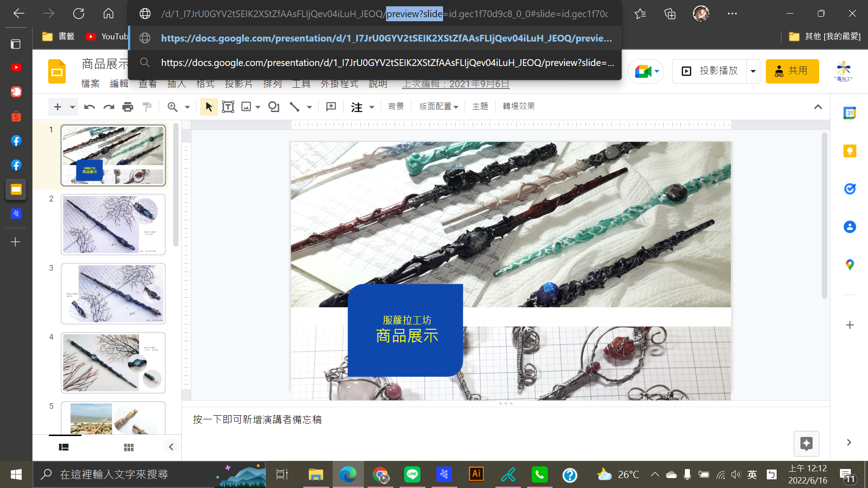Open browser collections icon
The width and height of the screenshot is (868, 488).
[x=670, y=14]
